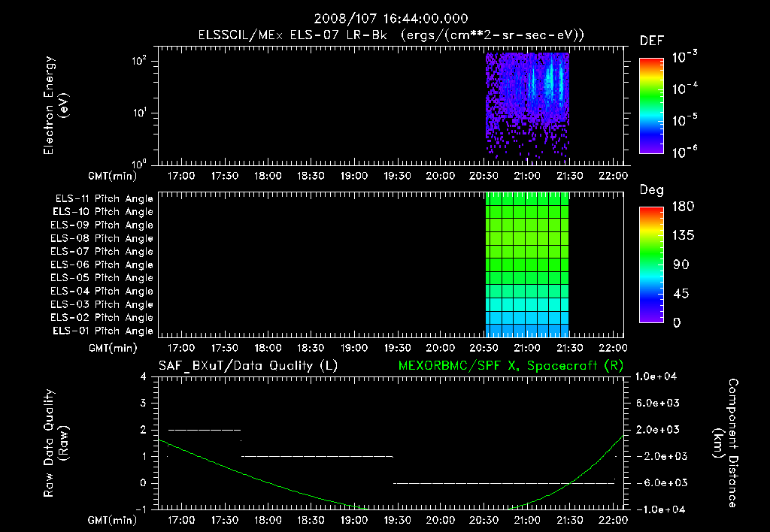Select the ELS-11 Pitch Angle row label
The height and width of the screenshot is (532, 770).
[104, 199]
